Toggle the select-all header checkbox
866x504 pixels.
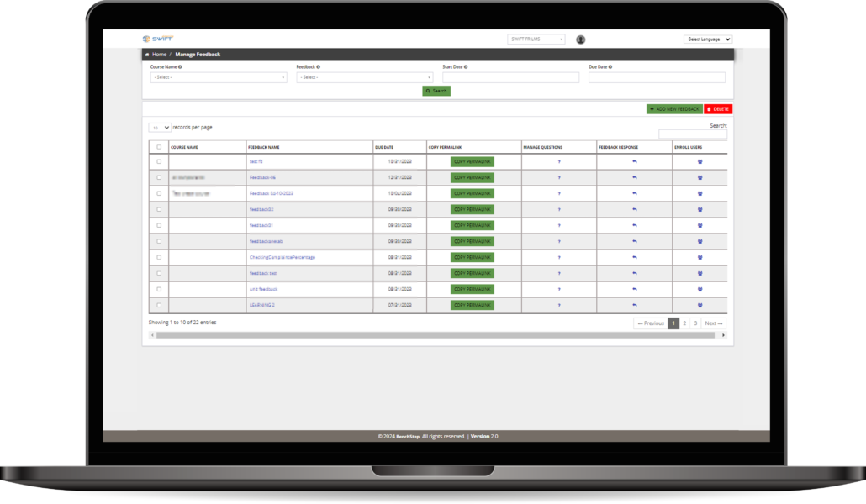pyautogui.click(x=159, y=147)
